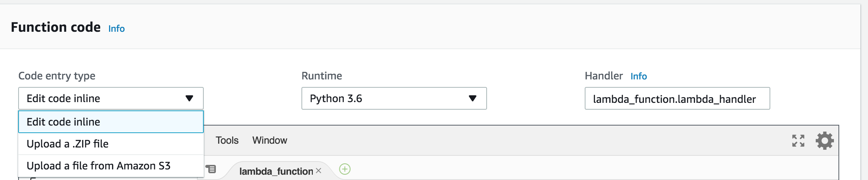Open the Info link beside Function code

pyautogui.click(x=116, y=28)
